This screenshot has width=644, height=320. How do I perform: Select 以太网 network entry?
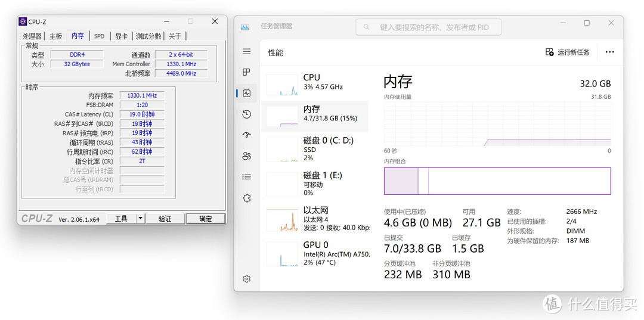tap(315, 219)
